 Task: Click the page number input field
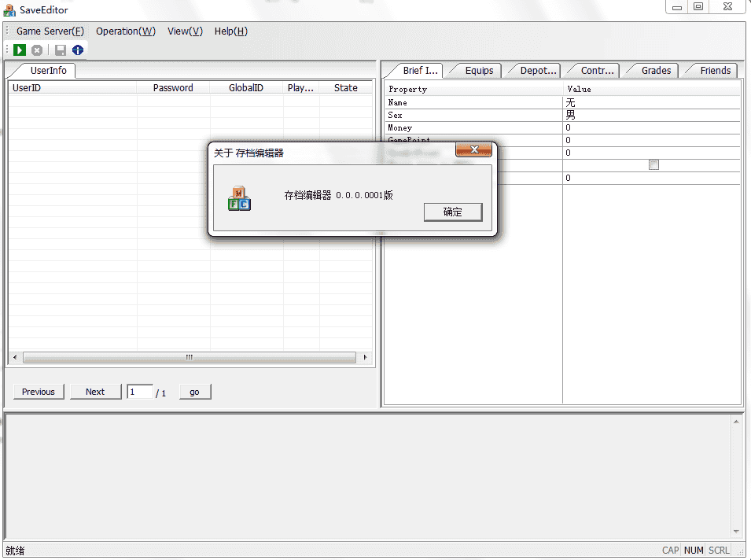(140, 392)
